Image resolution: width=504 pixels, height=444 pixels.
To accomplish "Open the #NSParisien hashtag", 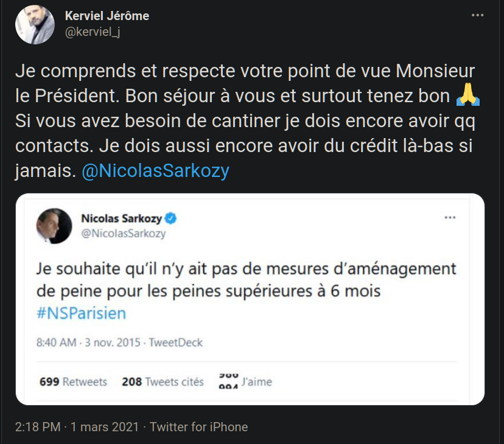I will click(81, 313).
